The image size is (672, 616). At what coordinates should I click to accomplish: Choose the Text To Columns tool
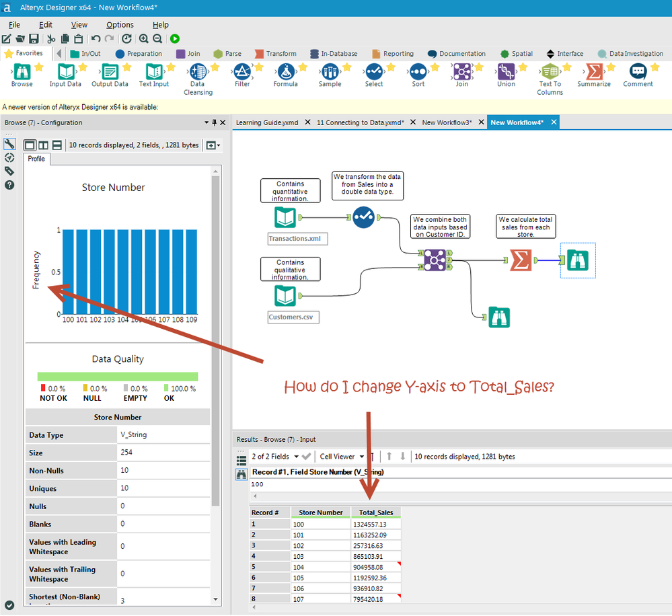(x=550, y=72)
